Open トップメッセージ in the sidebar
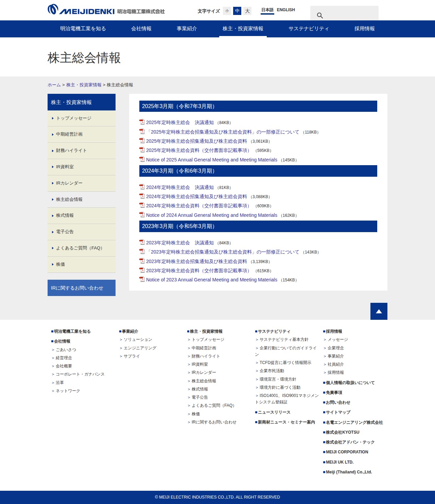Viewport: 435px width, 504px height. pyautogui.click(x=82, y=118)
